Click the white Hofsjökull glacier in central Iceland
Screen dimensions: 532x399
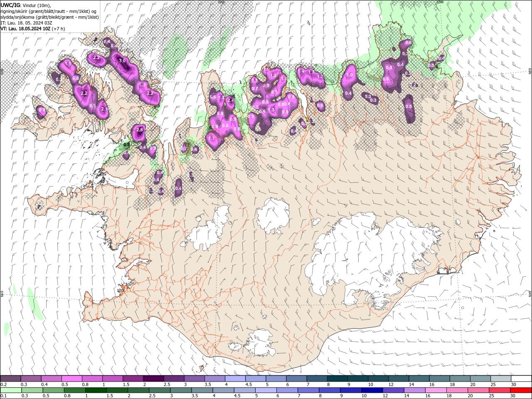click(273, 215)
